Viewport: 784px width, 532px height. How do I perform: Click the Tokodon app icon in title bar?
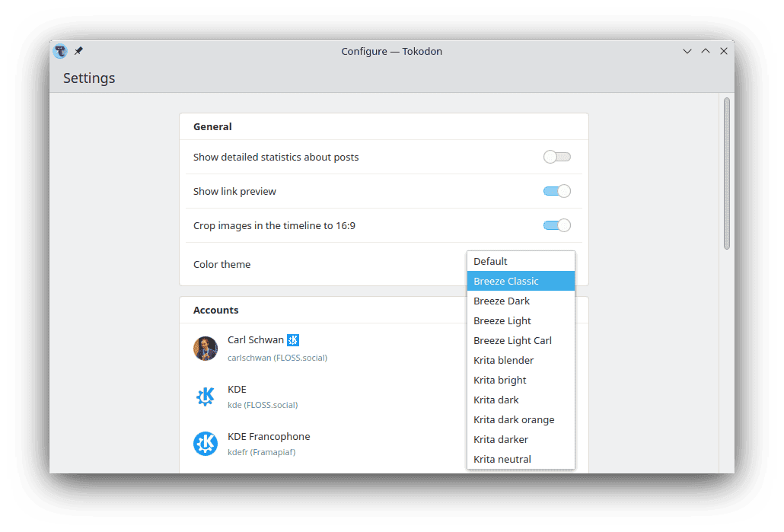60,51
